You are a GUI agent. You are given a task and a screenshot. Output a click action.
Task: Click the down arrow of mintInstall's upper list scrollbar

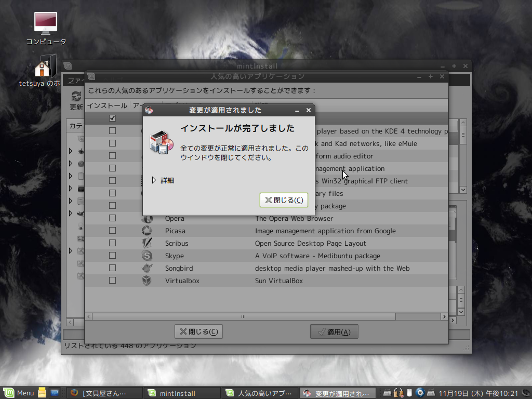[463, 190]
